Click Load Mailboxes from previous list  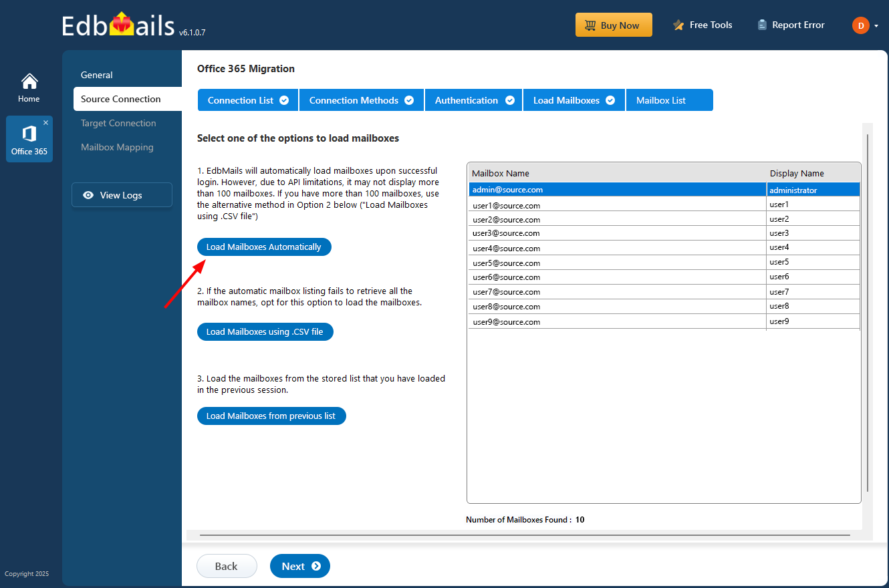271,416
